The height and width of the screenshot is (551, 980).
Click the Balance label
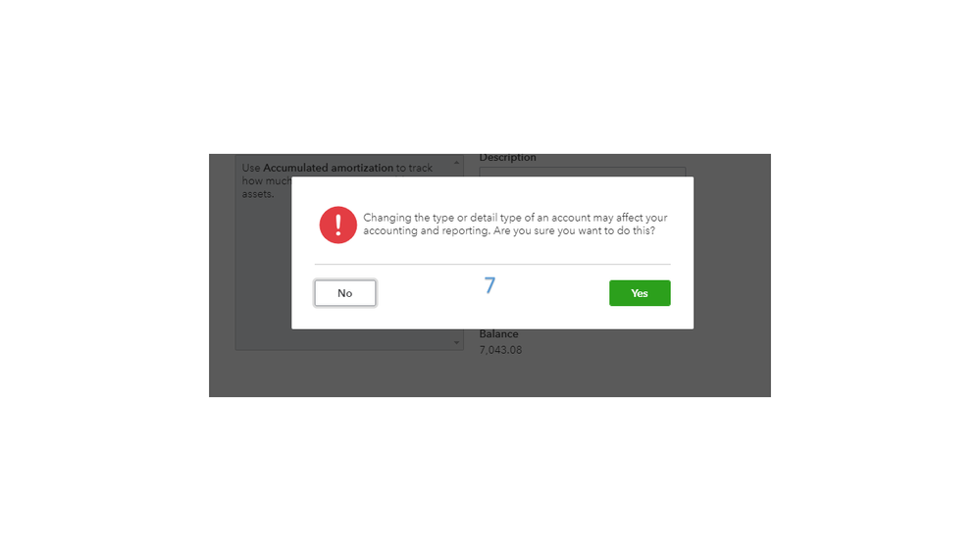pos(498,334)
